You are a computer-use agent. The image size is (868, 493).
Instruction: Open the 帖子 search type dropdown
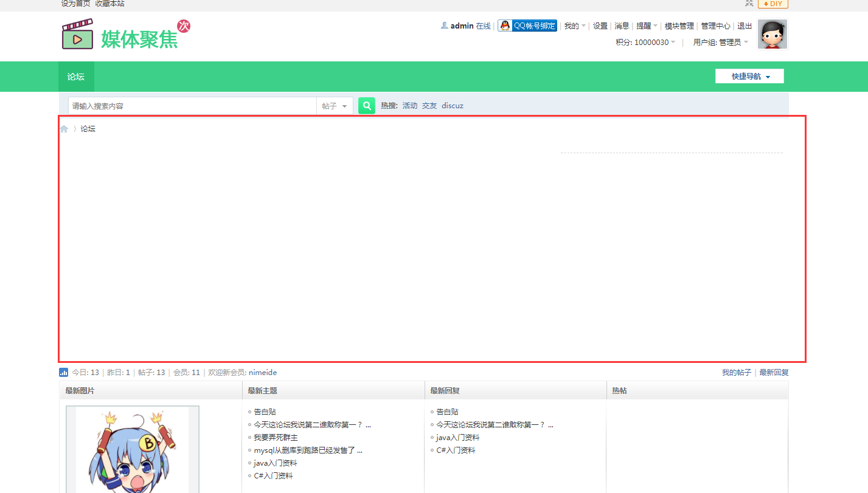[x=335, y=106]
